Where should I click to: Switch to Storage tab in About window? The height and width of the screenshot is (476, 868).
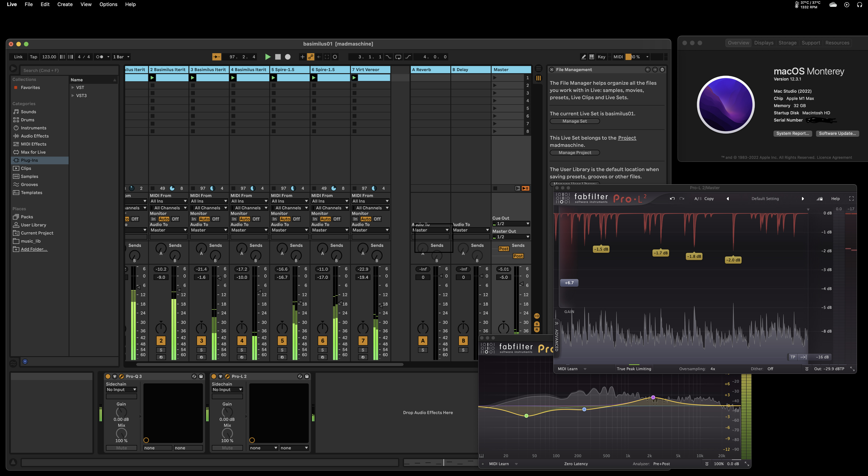point(788,43)
